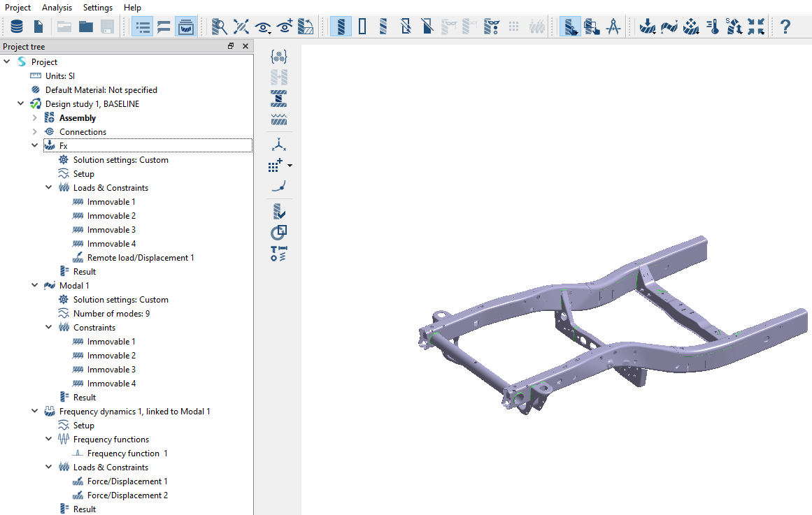Viewport: 812px width, 515px height.
Task: Select Frequency function 1 item
Action: click(127, 454)
